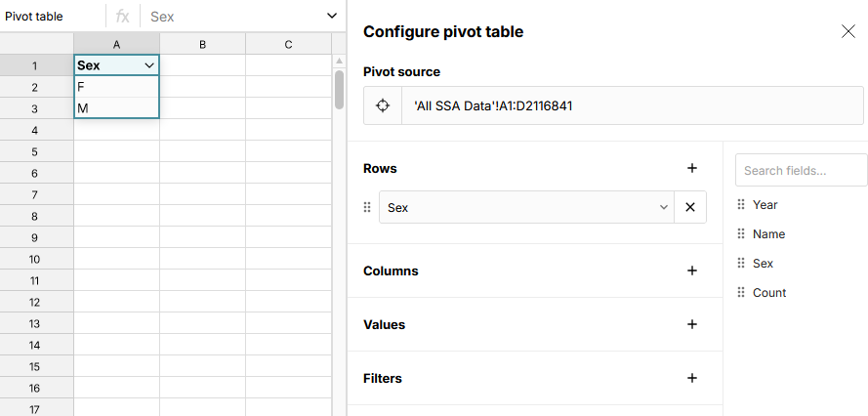Viewport: 868px width, 416px height.
Task: Select the Name field in the list
Action: point(768,234)
